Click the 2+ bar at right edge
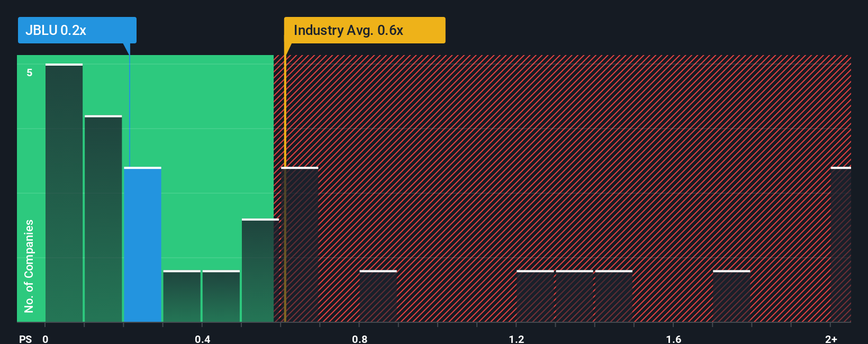868x344 pixels. [x=841, y=245]
